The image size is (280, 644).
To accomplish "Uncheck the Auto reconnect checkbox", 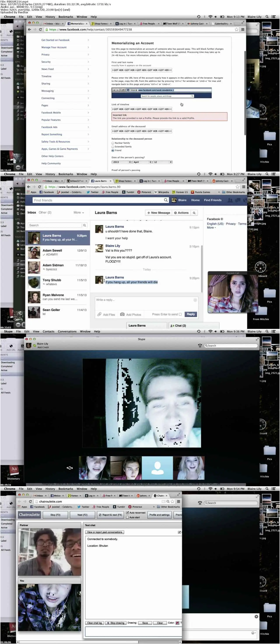I will pyautogui.click(x=127, y=513).
